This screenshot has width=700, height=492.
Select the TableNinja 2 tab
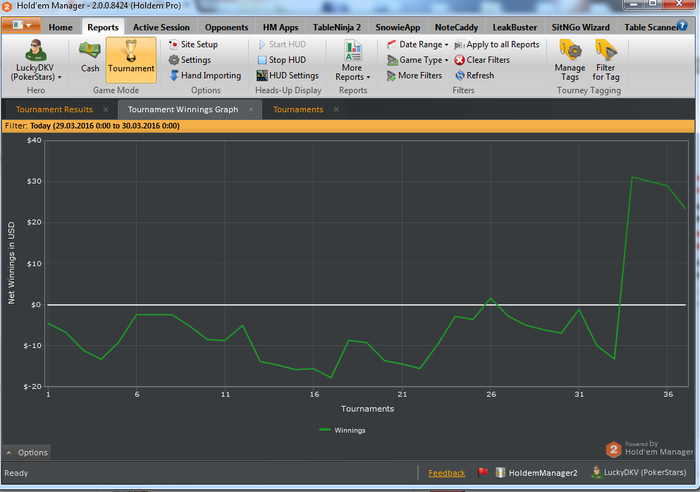pos(337,27)
